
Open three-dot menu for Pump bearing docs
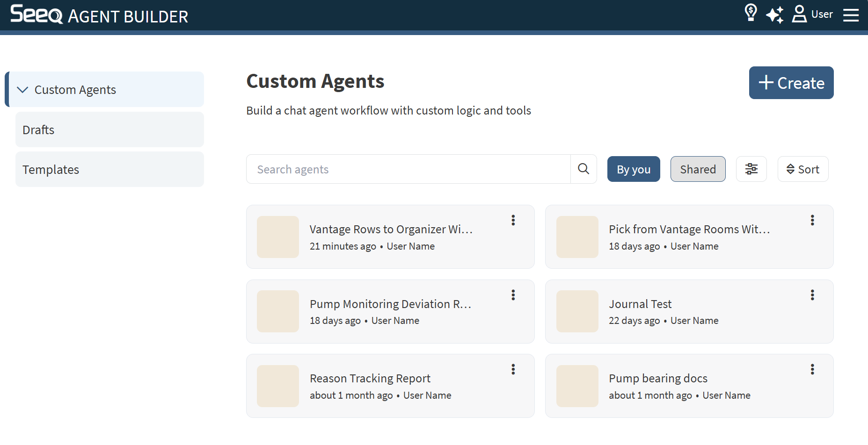click(x=812, y=369)
